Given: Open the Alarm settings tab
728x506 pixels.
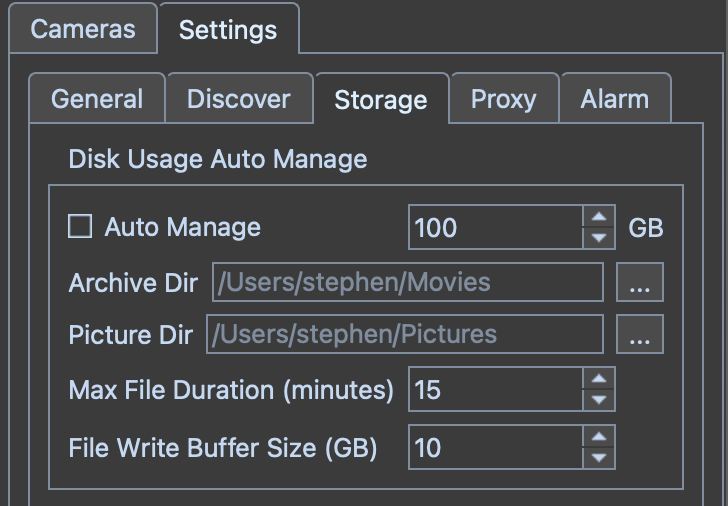Looking at the screenshot, I should click(614, 99).
